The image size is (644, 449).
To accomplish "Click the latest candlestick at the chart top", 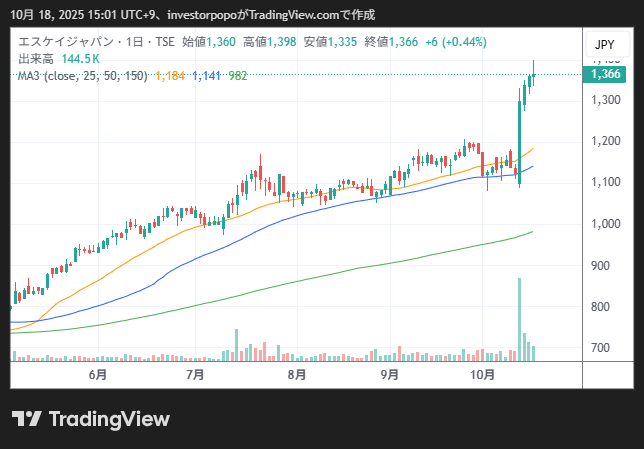I will point(534,77).
